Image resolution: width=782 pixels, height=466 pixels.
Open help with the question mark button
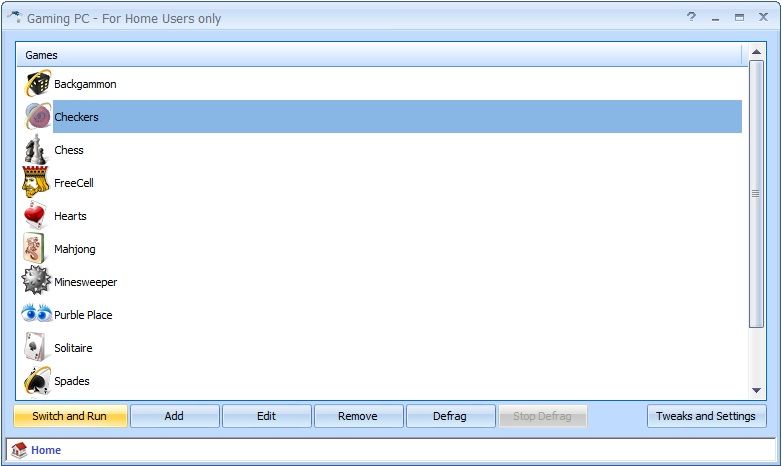[691, 17]
